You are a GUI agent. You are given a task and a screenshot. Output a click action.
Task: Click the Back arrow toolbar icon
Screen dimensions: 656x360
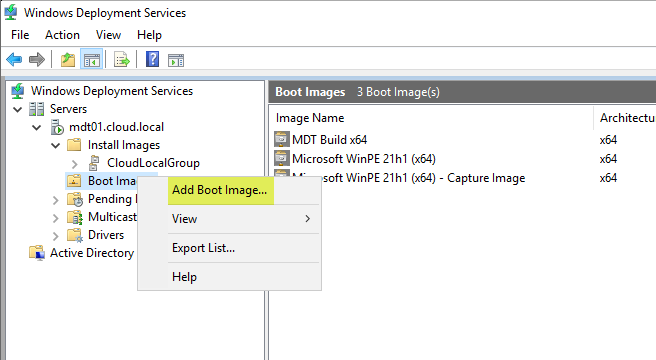pos(14,60)
